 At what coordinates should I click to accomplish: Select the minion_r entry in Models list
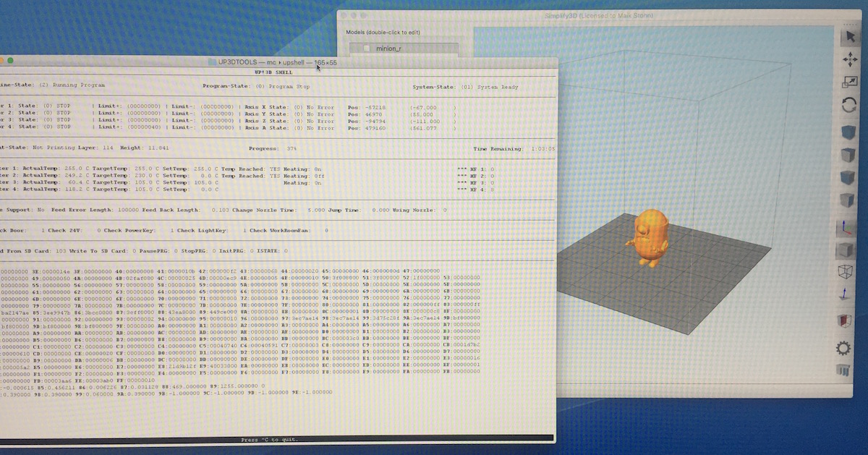404,48
